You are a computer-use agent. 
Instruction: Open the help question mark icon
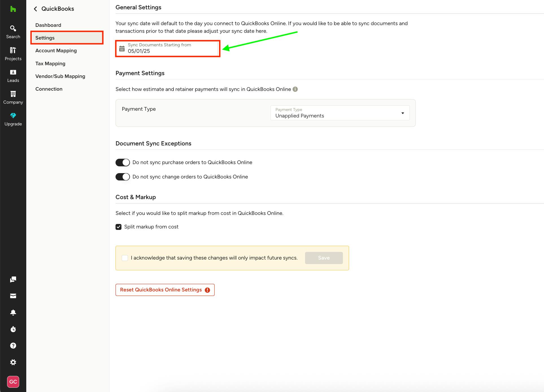pos(13,346)
